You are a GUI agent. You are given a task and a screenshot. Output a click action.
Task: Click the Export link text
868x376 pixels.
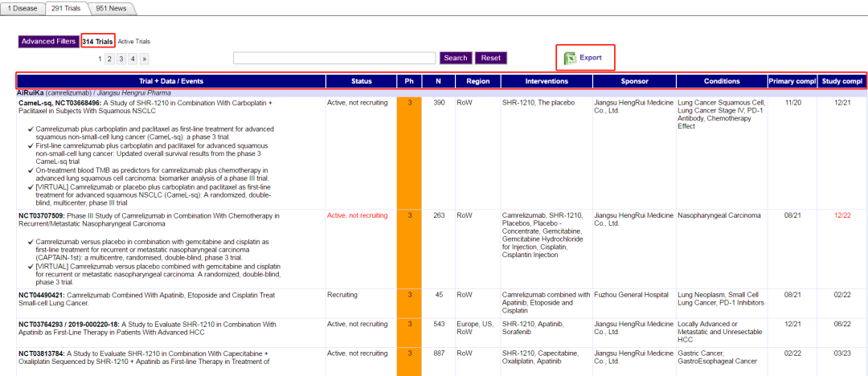[x=591, y=58]
